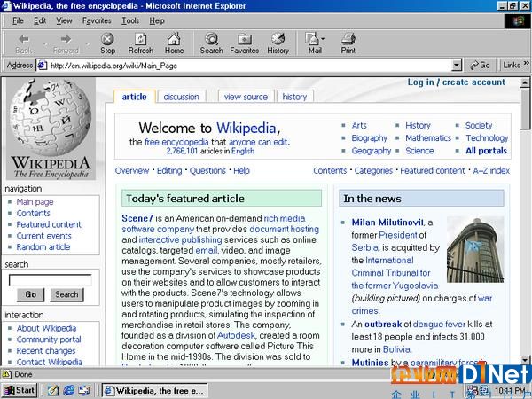Image resolution: width=532 pixels, height=399 pixels.
Task: Open the A–Z index link
Action: [x=491, y=170]
